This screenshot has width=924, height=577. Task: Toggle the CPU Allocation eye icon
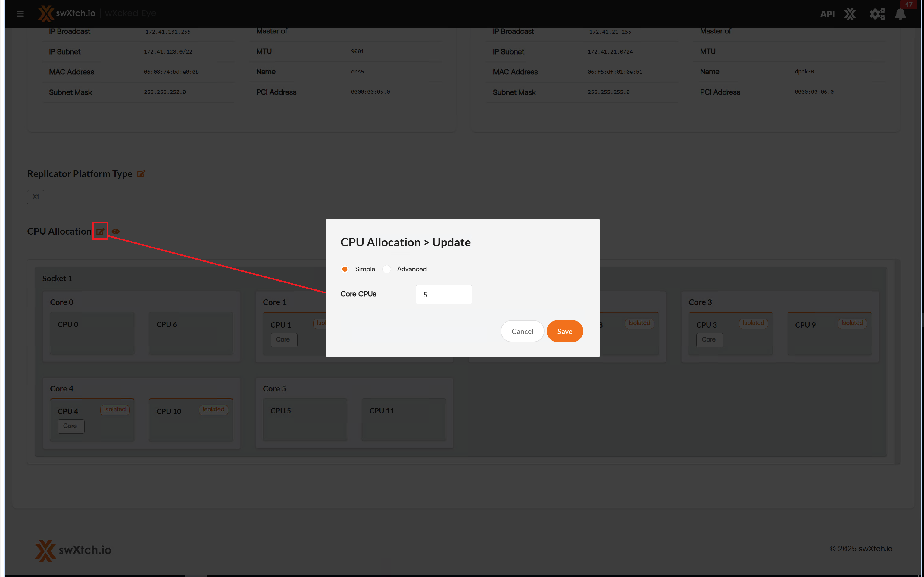click(x=116, y=231)
